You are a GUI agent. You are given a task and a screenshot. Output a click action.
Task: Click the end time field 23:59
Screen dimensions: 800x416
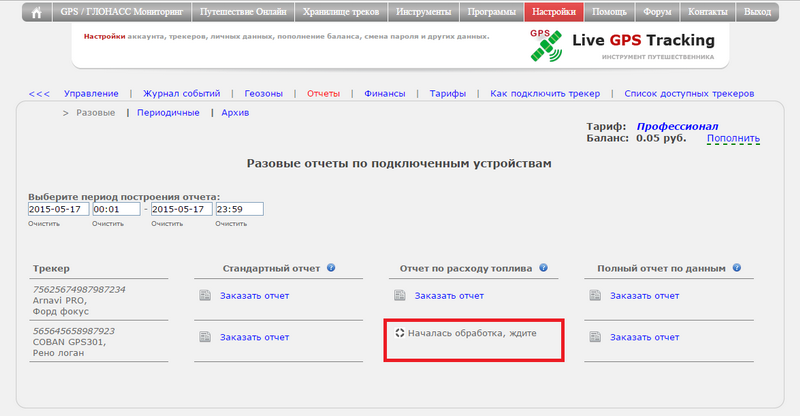coord(238,209)
